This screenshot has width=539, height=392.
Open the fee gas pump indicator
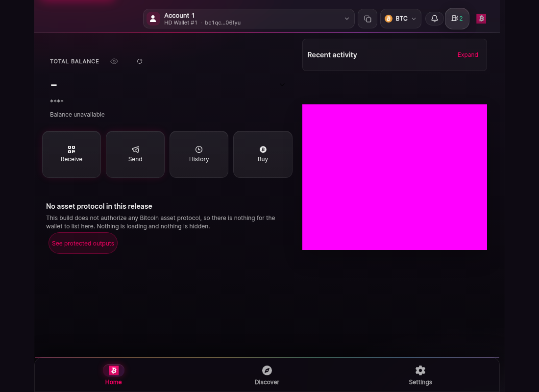457,19
